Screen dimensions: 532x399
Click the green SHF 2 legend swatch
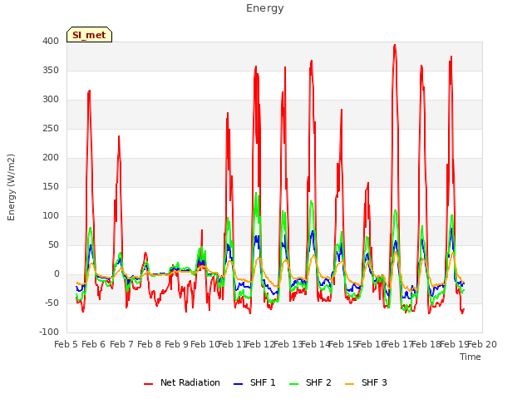click(293, 384)
